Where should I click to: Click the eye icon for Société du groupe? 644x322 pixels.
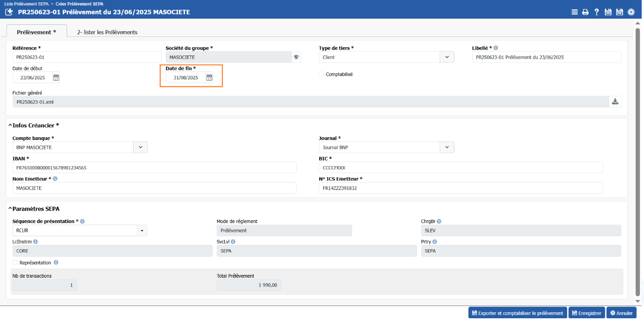point(295,57)
